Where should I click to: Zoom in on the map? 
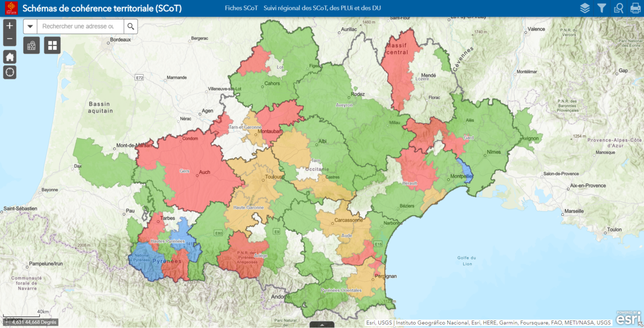(x=10, y=26)
